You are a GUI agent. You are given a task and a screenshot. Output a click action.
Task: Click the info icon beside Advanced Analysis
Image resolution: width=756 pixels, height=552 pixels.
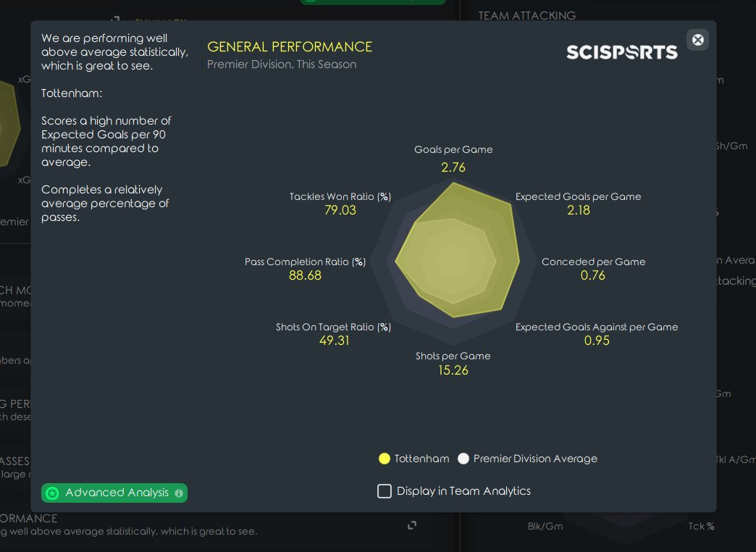(179, 493)
